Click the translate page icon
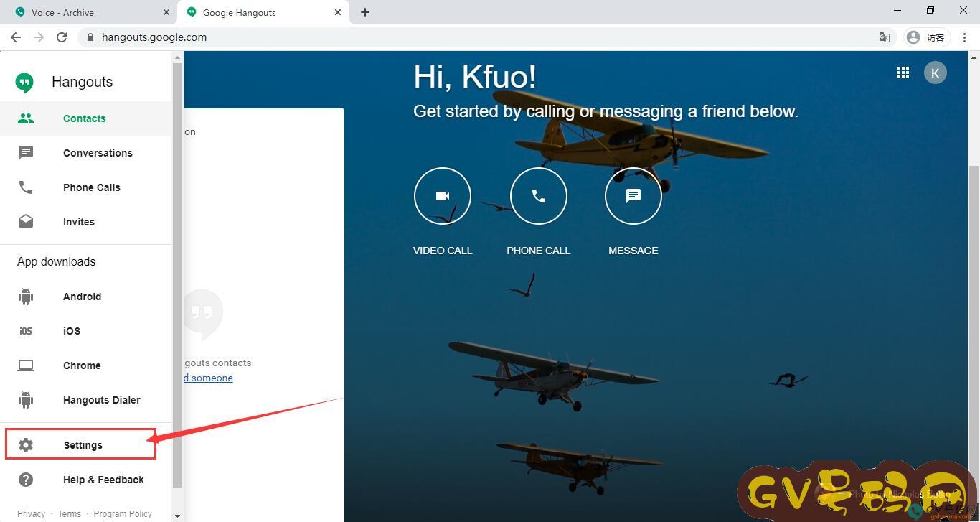The height and width of the screenshot is (522, 980). 885,37
